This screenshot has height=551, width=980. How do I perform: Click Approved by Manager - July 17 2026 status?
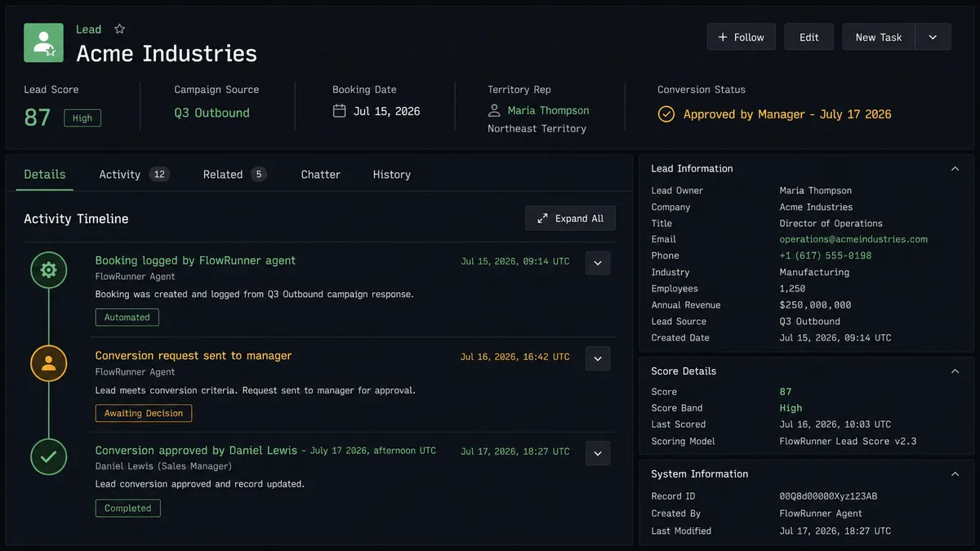click(x=787, y=114)
